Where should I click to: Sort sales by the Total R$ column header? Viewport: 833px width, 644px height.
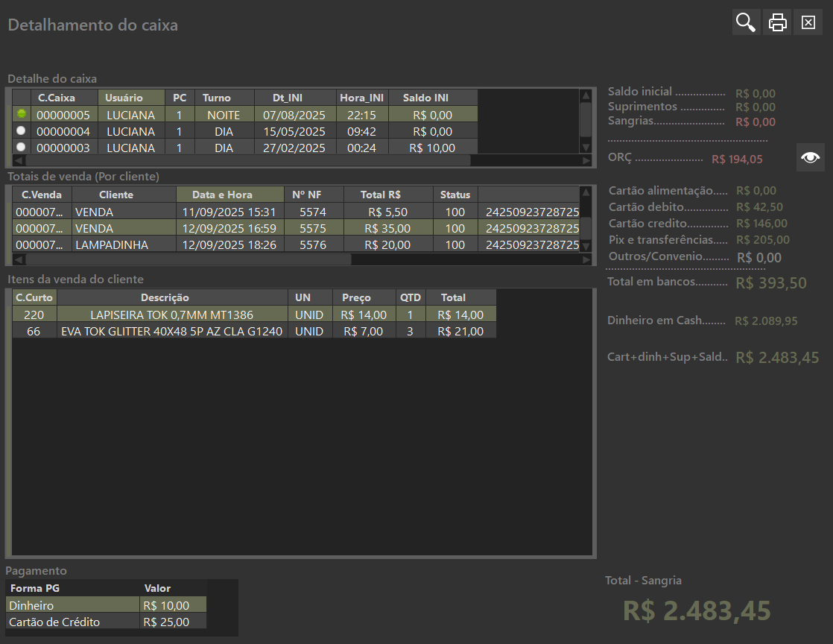378,194
